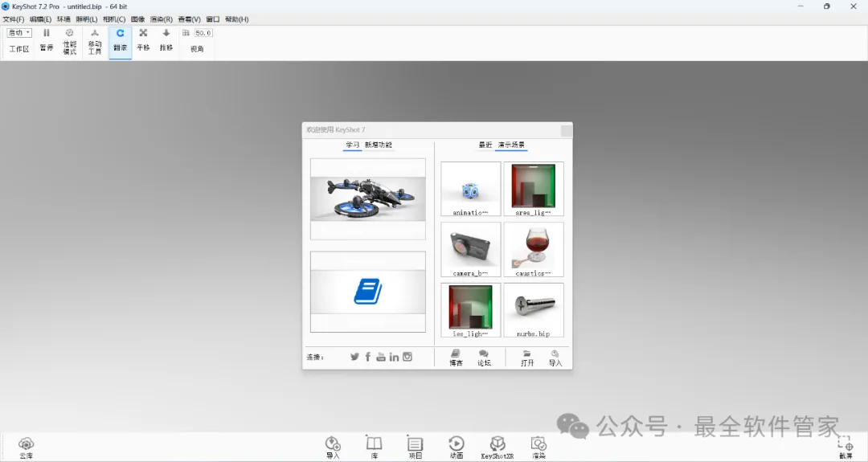Screen dimensions: 868x462
Task: Toggle 性能模式 performance mode
Action: pos(69,42)
